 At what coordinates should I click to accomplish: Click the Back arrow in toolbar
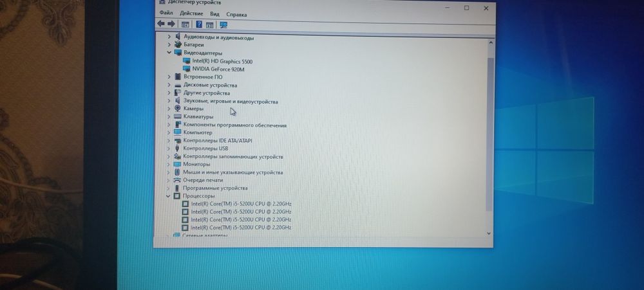160,24
